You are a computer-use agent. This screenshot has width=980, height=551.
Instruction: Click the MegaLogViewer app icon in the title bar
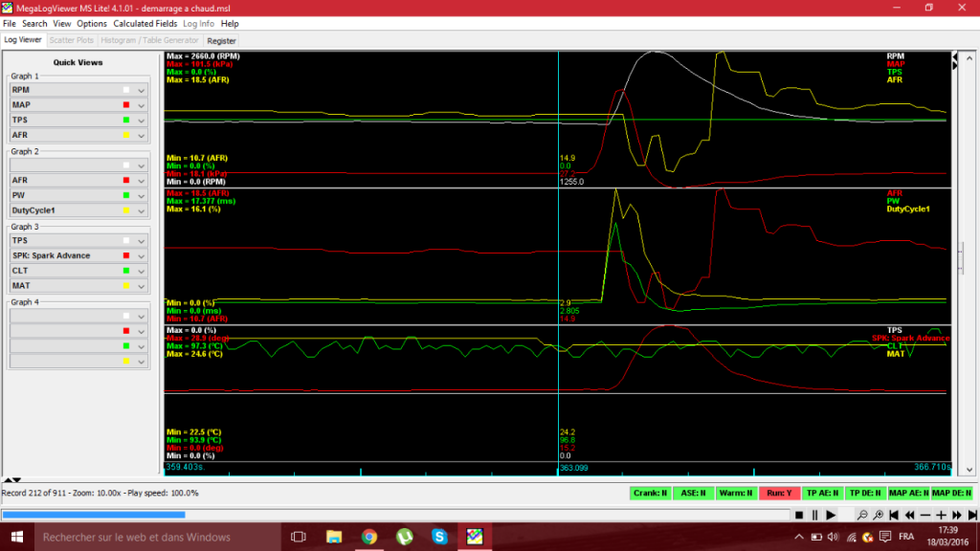7,8
